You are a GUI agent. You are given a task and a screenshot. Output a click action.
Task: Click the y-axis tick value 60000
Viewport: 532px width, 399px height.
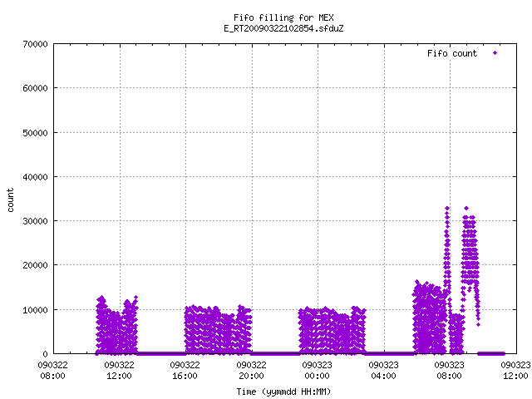[35, 88]
